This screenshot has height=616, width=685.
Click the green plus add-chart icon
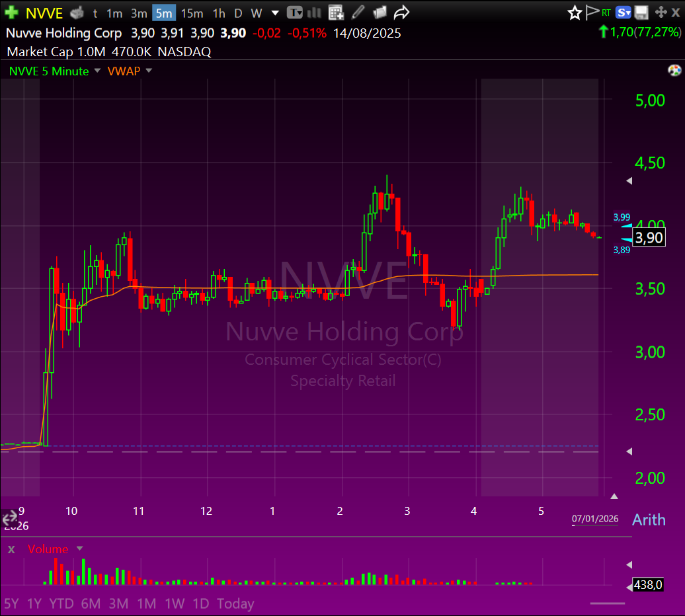11,13
